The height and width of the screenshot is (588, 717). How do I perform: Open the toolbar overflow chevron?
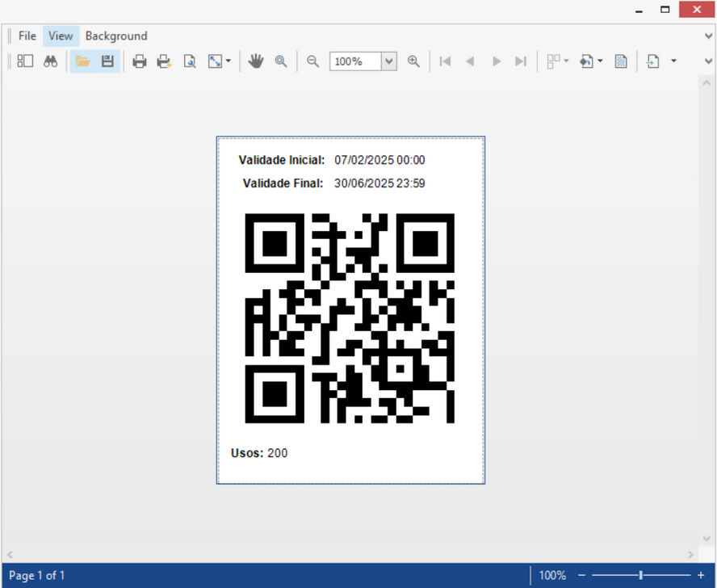[709, 61]
